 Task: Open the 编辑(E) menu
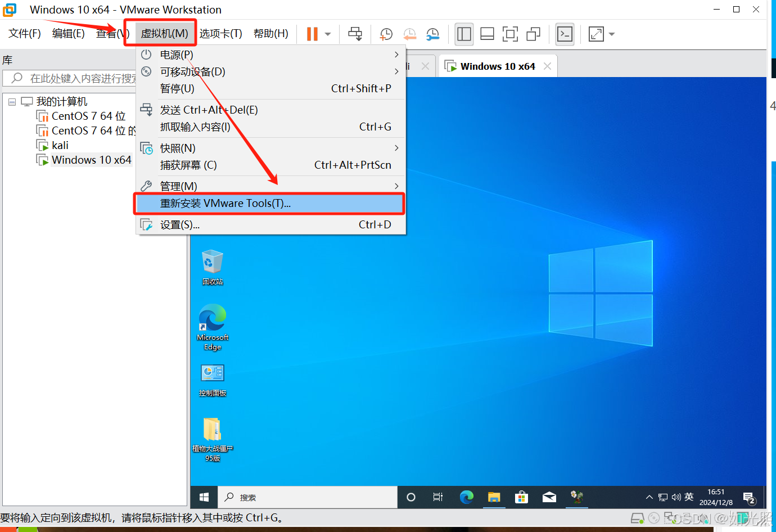coord(69,34)
